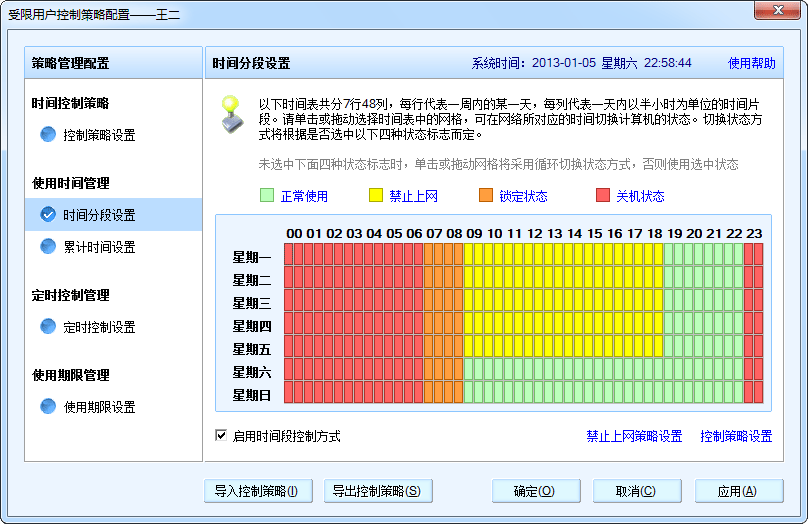Click the 锁定状态 label link
Viewport: 808px width, 524px height.
(x=523, y=196)
